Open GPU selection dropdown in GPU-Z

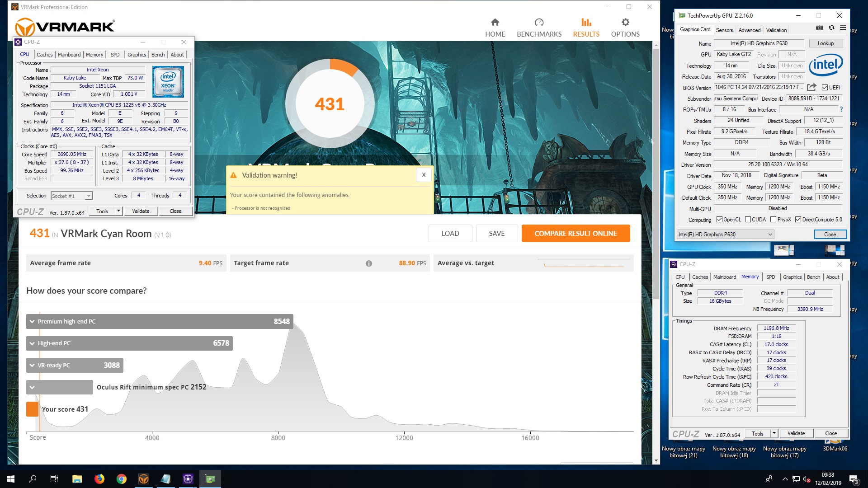click(725, 235)
